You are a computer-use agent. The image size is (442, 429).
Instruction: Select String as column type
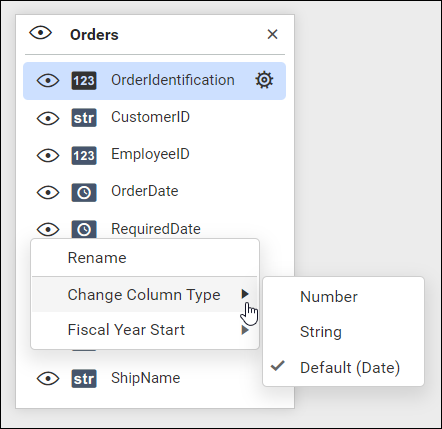point(343,332)
